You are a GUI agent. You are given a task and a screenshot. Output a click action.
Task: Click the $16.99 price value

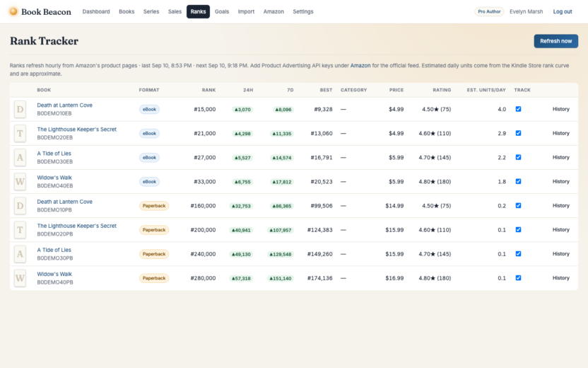(x=394, y=278)
